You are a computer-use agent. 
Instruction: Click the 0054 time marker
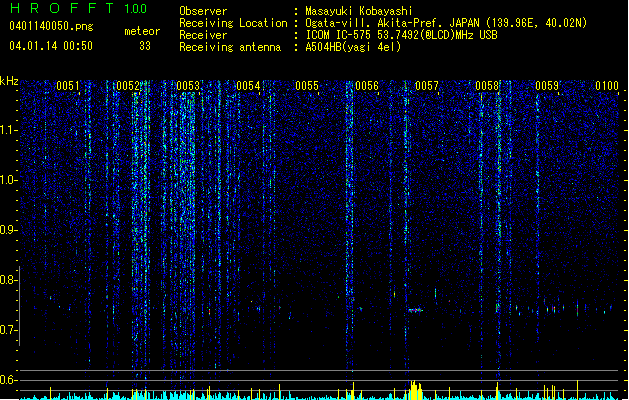(x=248, y=86)
